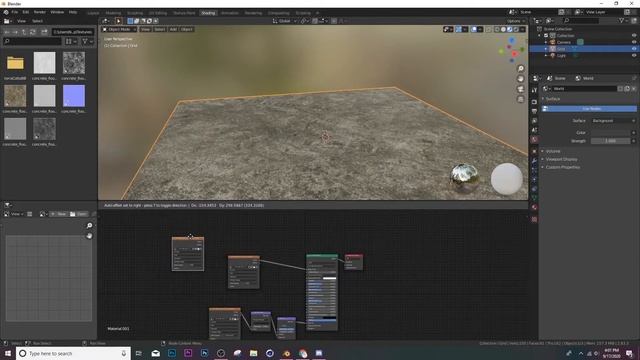Image resolution: width=640 pixels, height=360 pixels.
Task: Open the viewport Object menu
Action: tap(187, 29)
